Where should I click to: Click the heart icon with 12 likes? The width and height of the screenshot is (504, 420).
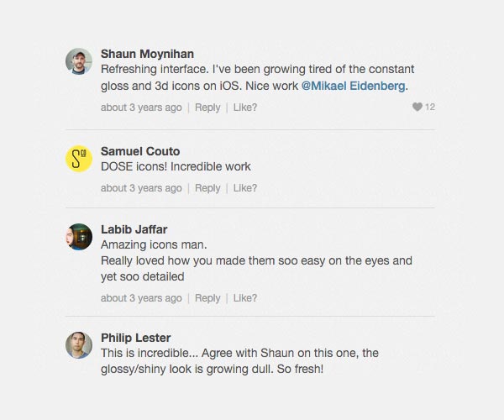point(417,107)
